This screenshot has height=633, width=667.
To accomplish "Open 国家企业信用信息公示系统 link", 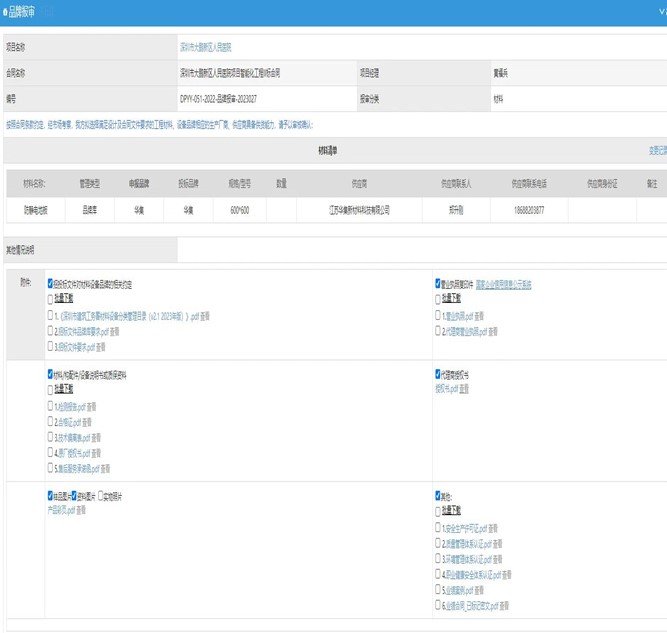I will click(x=503, y=285).
